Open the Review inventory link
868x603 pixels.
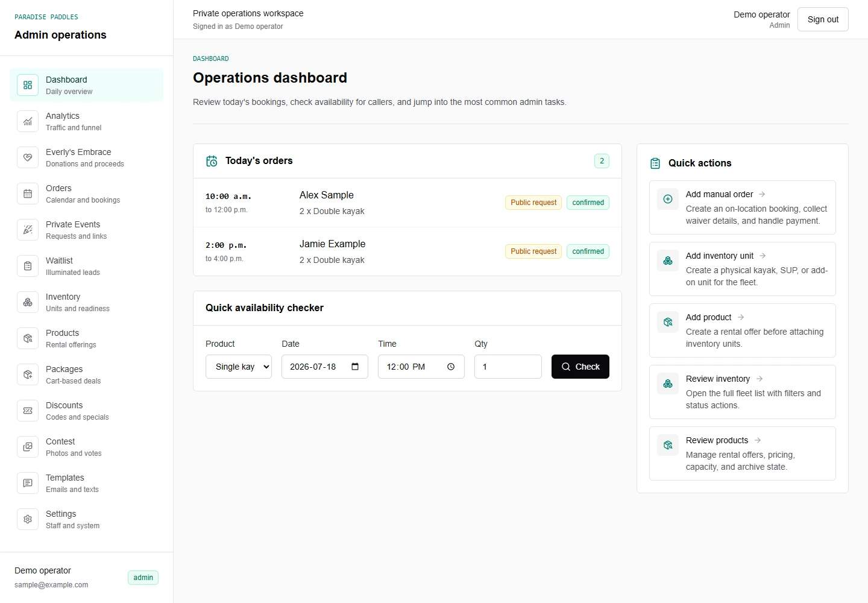click(743, 392)
